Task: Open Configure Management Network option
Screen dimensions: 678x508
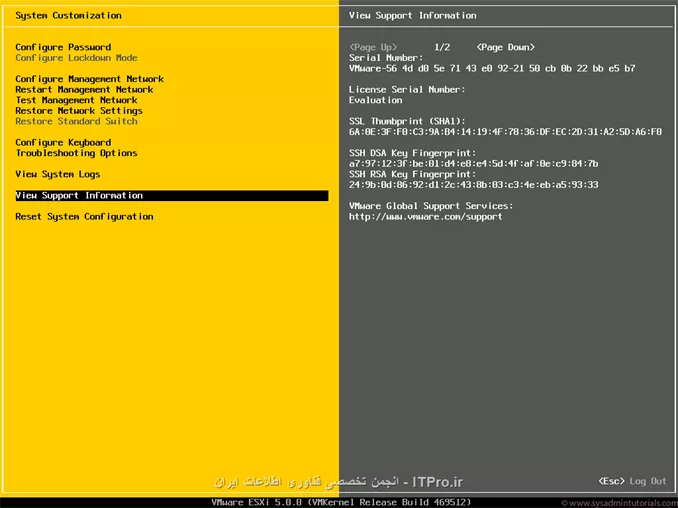Action: pyautogui.click(x=90, y=79)
